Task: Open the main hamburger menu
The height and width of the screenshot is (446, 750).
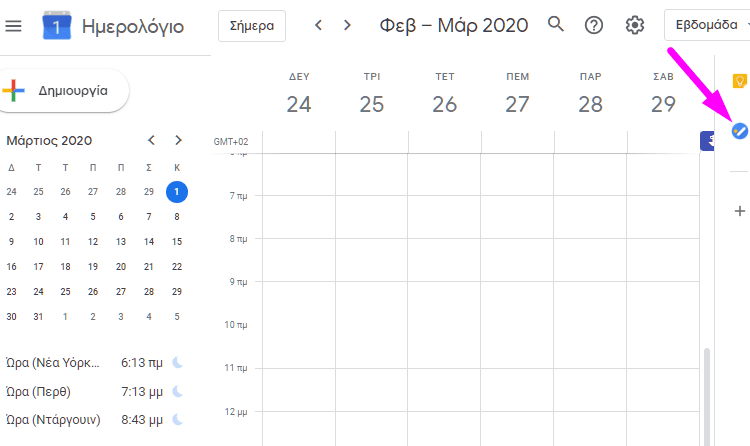Action: 13,25
